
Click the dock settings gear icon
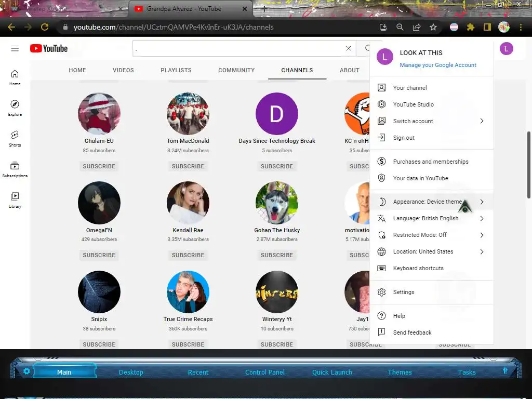tap(26, 371)
